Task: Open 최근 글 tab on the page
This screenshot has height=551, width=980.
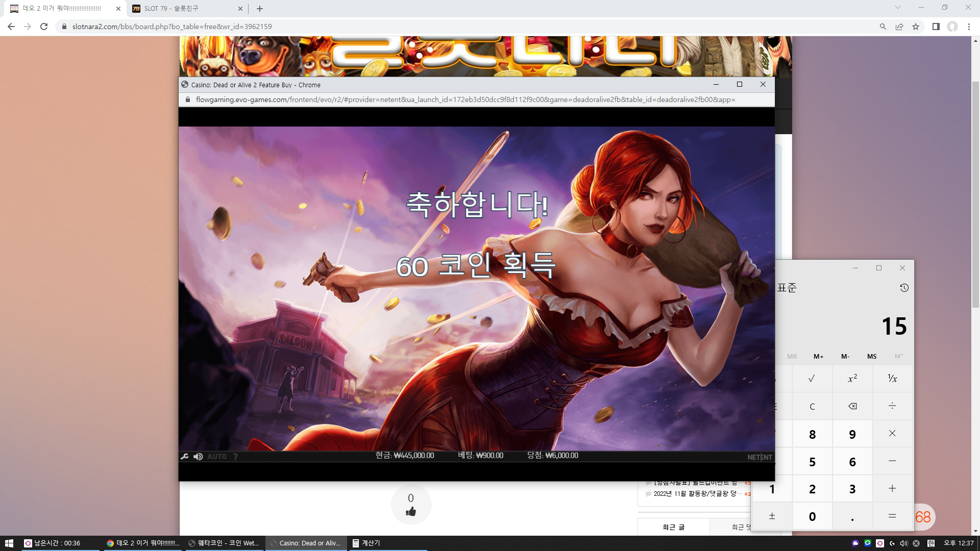Action: point(673,527)
